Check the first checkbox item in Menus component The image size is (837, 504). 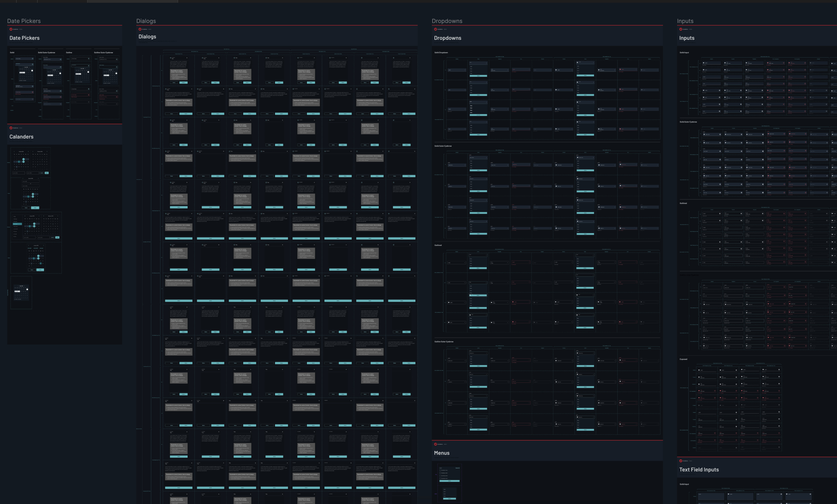(x=441, y=470)
